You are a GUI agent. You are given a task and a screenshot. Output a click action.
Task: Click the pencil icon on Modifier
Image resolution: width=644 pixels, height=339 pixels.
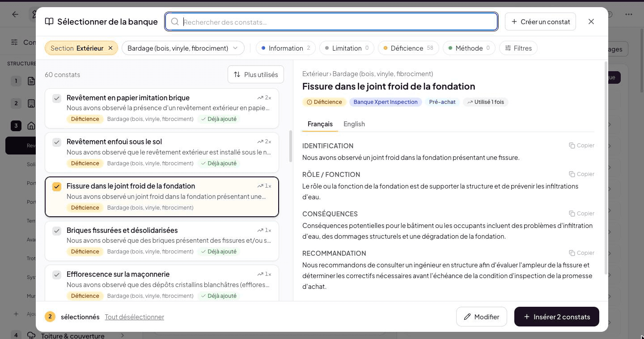point(467,317)
